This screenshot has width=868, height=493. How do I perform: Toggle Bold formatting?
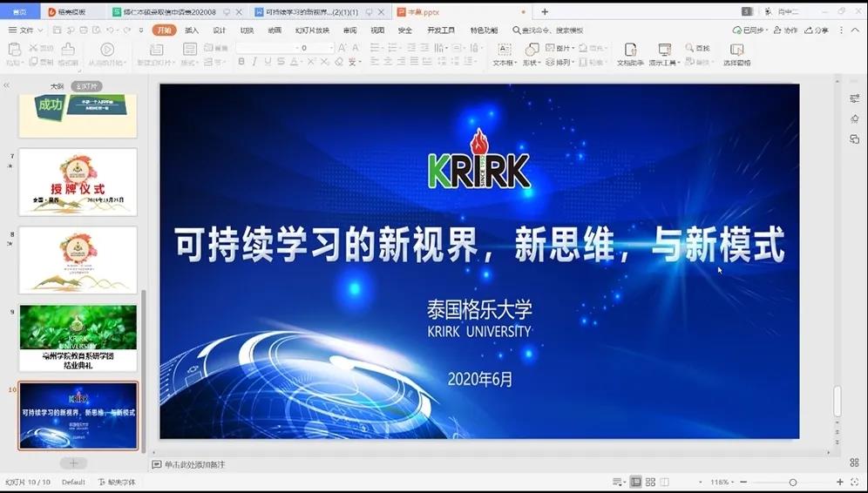tap(241, 62)
